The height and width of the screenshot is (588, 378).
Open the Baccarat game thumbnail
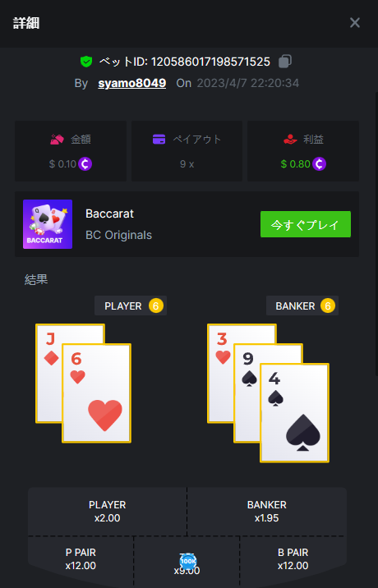tap(48, 224)
